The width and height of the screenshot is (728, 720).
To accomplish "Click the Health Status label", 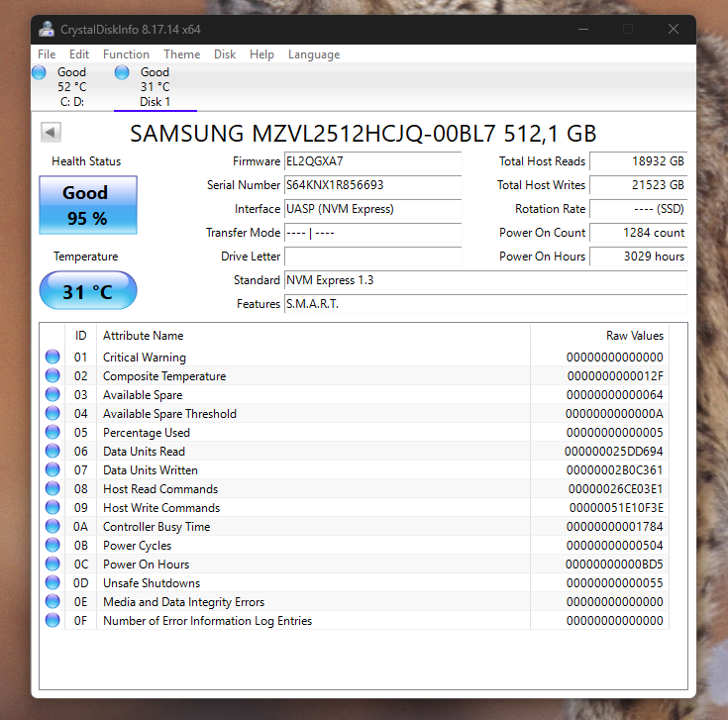I will coord(86,161).
